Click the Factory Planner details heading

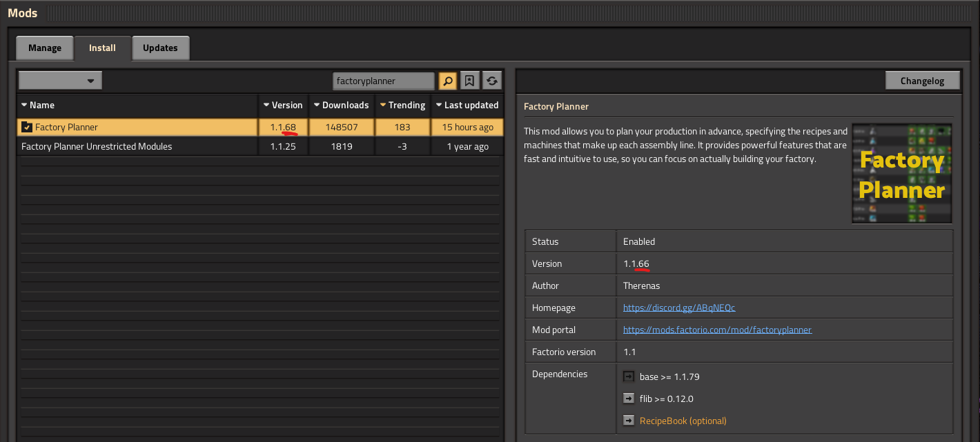(556, 106)
